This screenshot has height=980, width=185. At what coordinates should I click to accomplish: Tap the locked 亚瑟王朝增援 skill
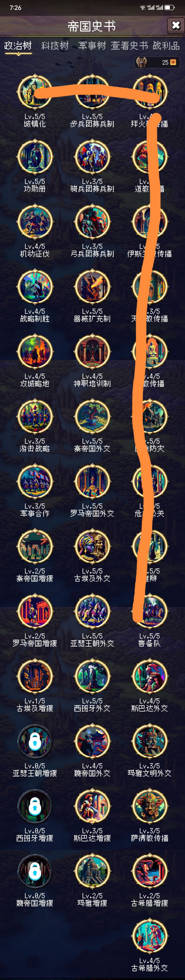[x=35, y=741]
